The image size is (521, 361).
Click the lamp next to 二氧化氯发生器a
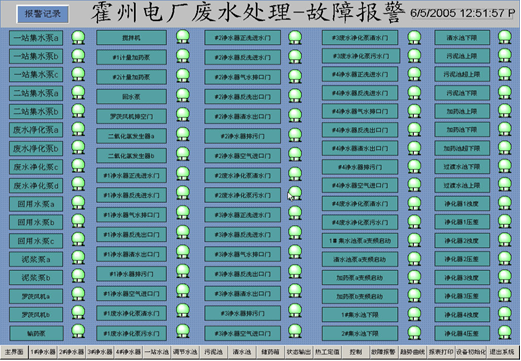coord(183,135)
